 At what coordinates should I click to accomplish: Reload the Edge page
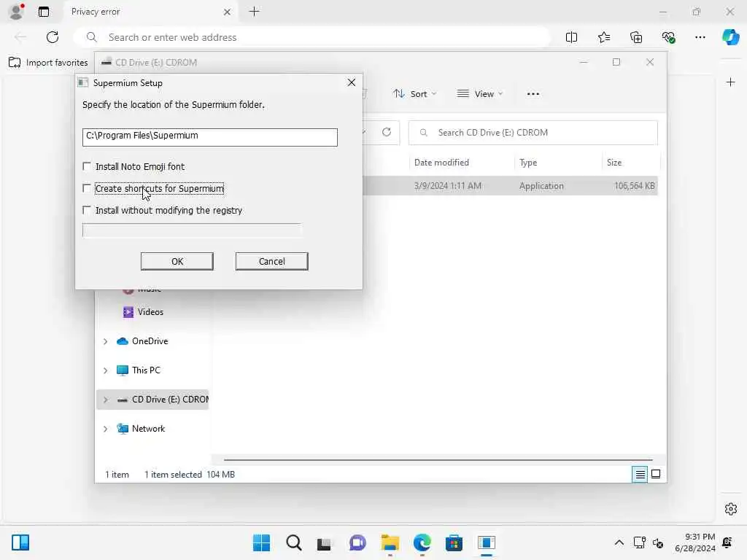pyautogui.click(x=53, y=37)
